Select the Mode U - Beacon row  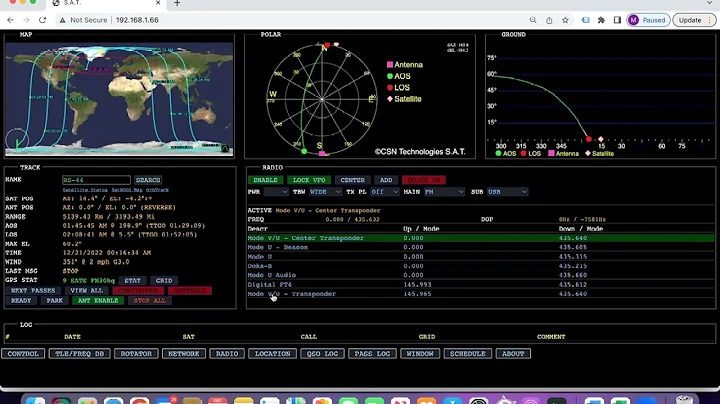tap(481, 247)
